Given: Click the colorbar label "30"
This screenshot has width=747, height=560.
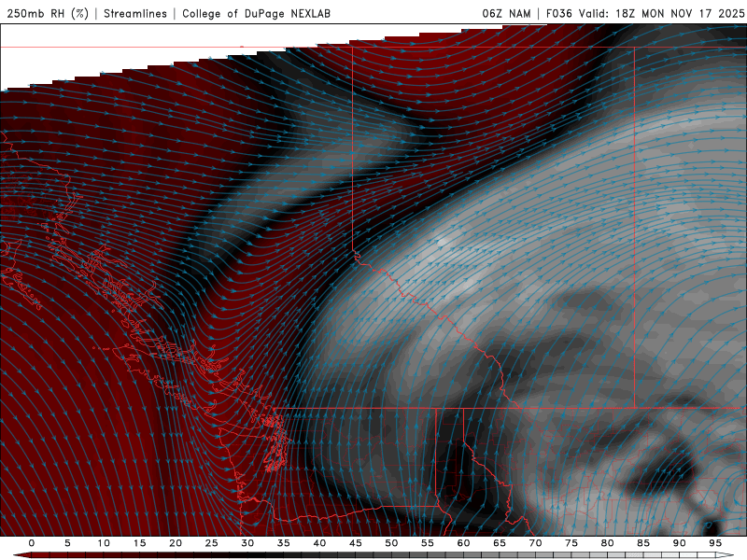Looking at the screenshot, I should coord(247,543).
